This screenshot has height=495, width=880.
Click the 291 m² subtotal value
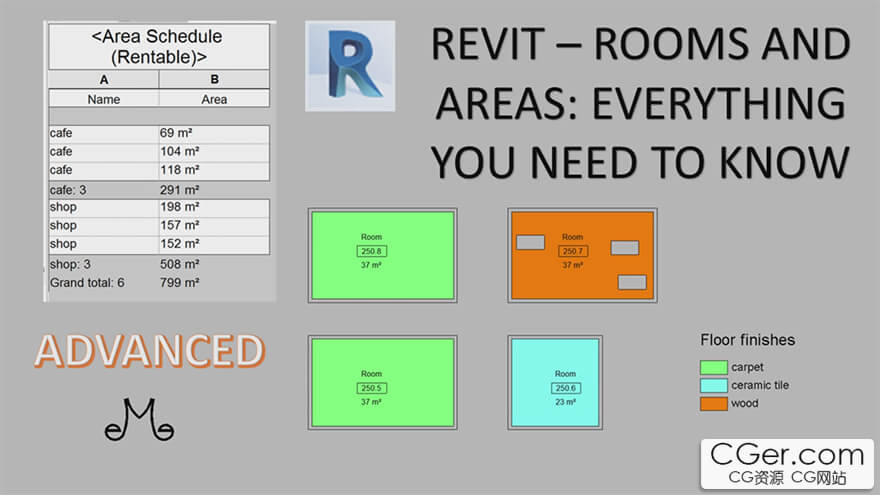click(180, 190)
